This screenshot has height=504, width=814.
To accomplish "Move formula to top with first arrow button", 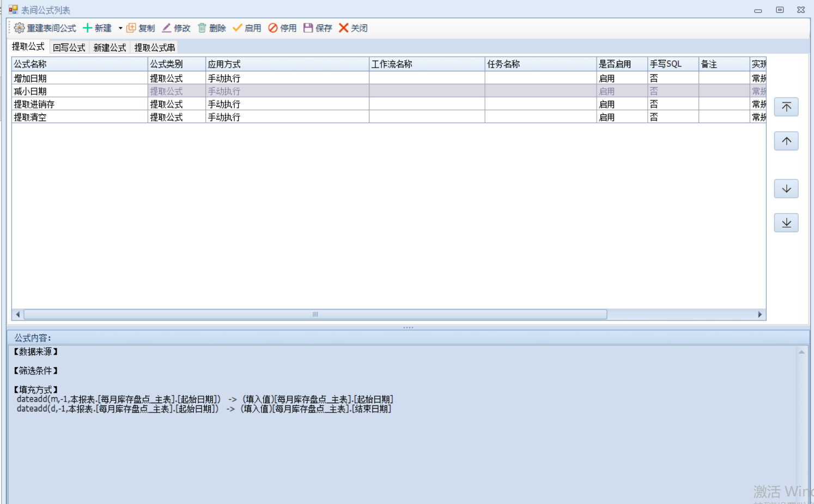I will click(786, 107).
